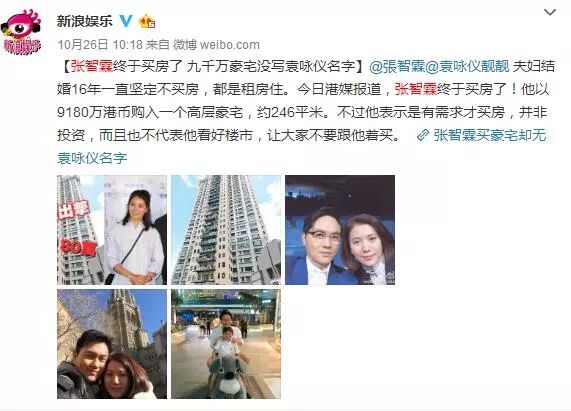
Task: Click the post headline in brackets
Action: click(x=213, y=67)
